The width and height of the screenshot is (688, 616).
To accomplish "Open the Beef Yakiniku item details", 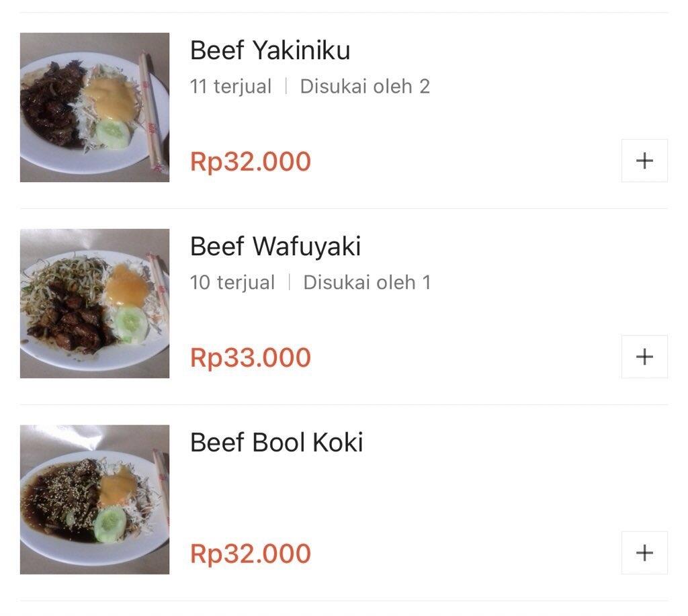I will pos(271,50).
